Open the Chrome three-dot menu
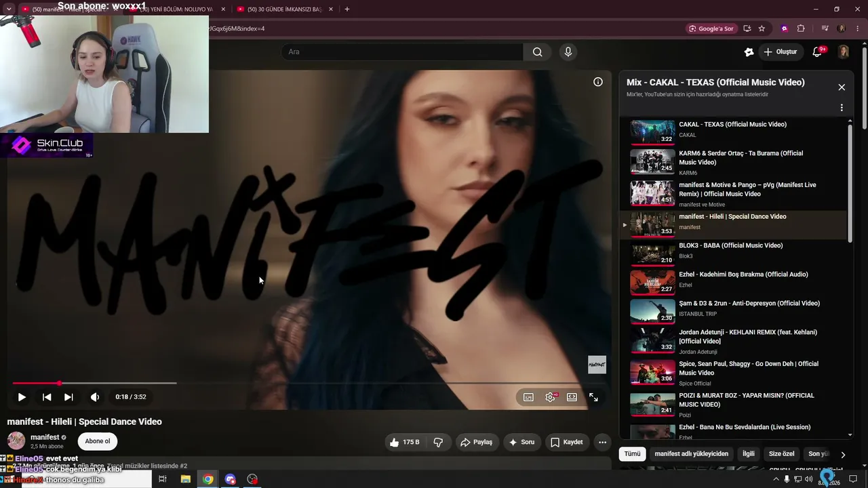The height and width of the screenshot is (488, 868). [x=858, y=28]
